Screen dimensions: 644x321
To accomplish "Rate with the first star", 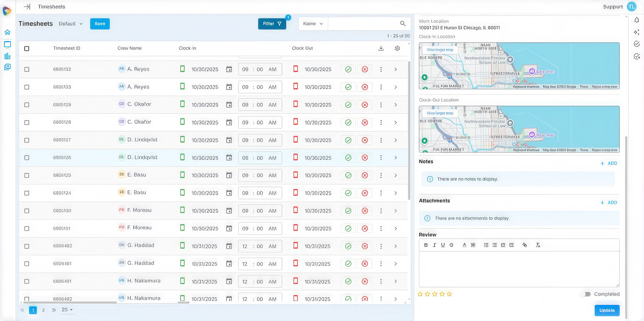I will 420,294.
